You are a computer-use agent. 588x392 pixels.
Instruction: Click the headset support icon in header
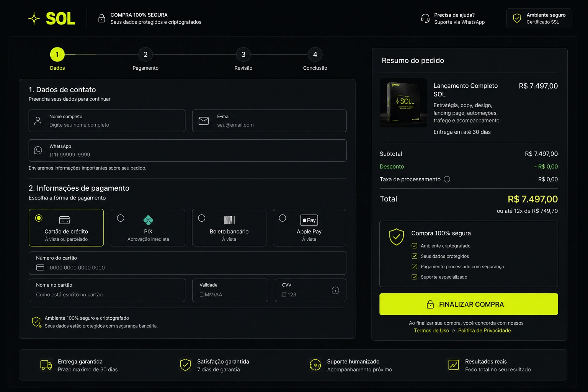(425, 18)
